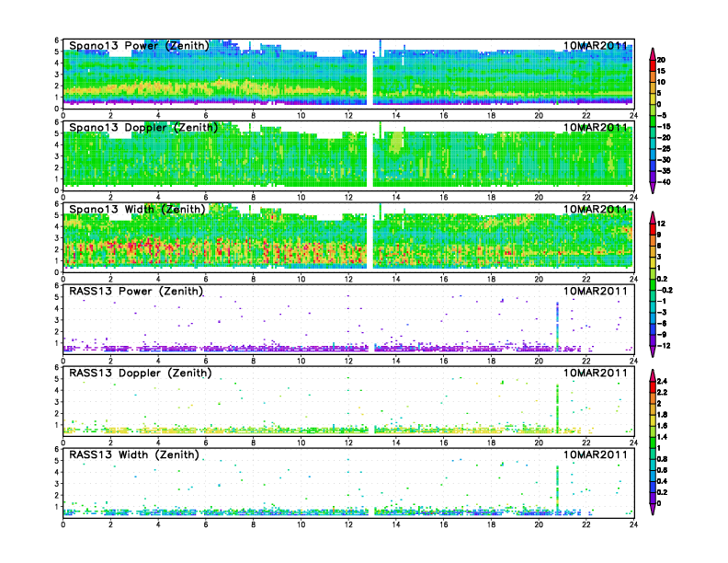Click the 0.6 label on RASS13 Doppler colorbar
Viewport: 728px width, 563px height.
(x=662, y=470)
